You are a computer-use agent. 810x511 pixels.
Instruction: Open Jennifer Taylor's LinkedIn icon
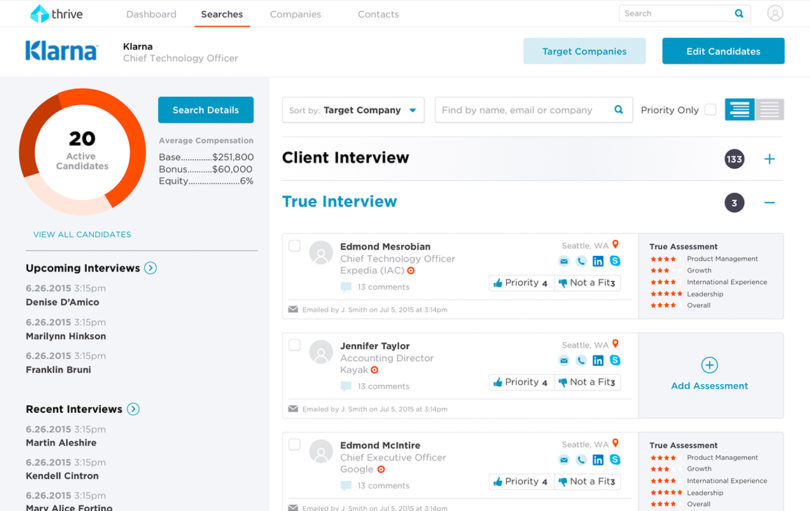coord(598,360)
